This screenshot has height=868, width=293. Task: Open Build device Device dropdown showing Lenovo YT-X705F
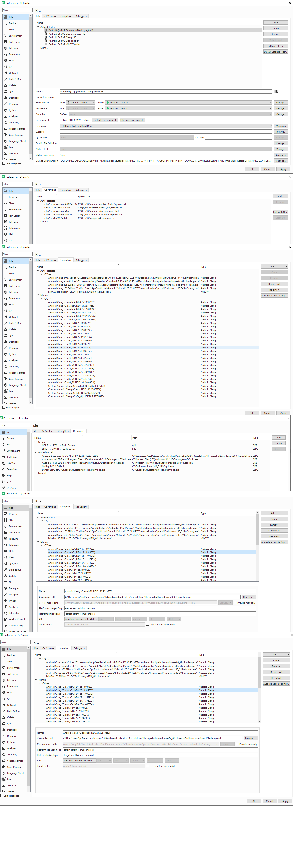point(189,103)
